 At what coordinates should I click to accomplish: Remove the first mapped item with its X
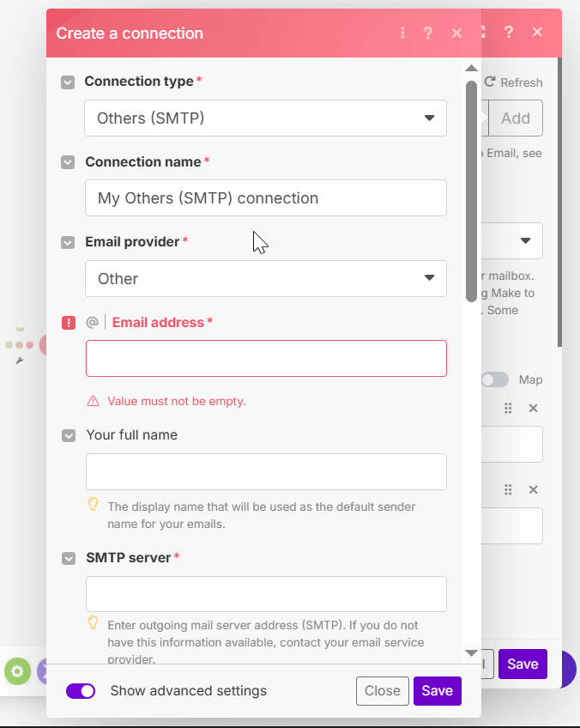[533, 409]
